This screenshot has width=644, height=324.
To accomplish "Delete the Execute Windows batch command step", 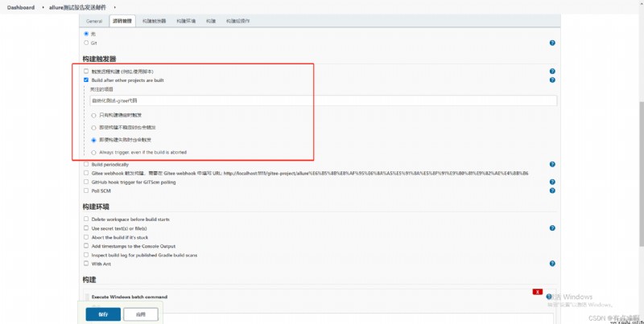I will pos(537,292).
